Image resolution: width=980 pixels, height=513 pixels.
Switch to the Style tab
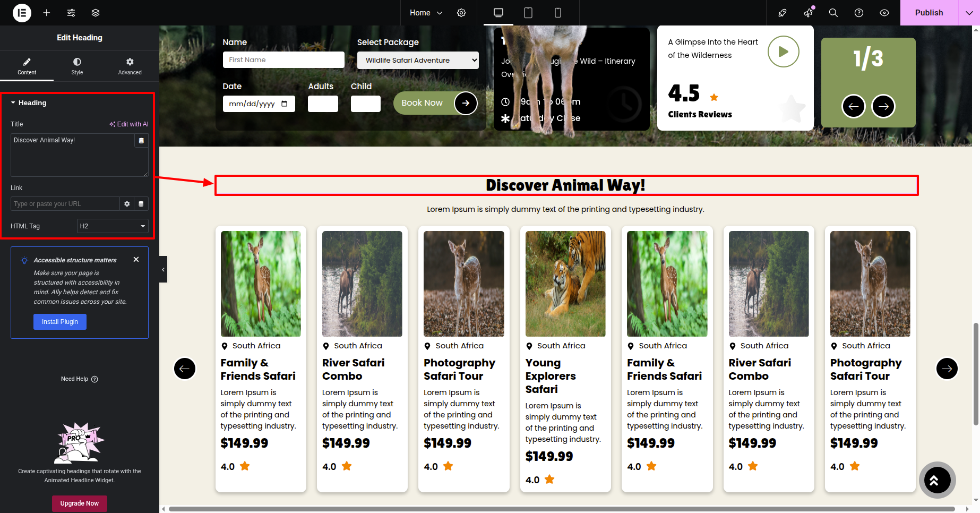click(78, 66)
